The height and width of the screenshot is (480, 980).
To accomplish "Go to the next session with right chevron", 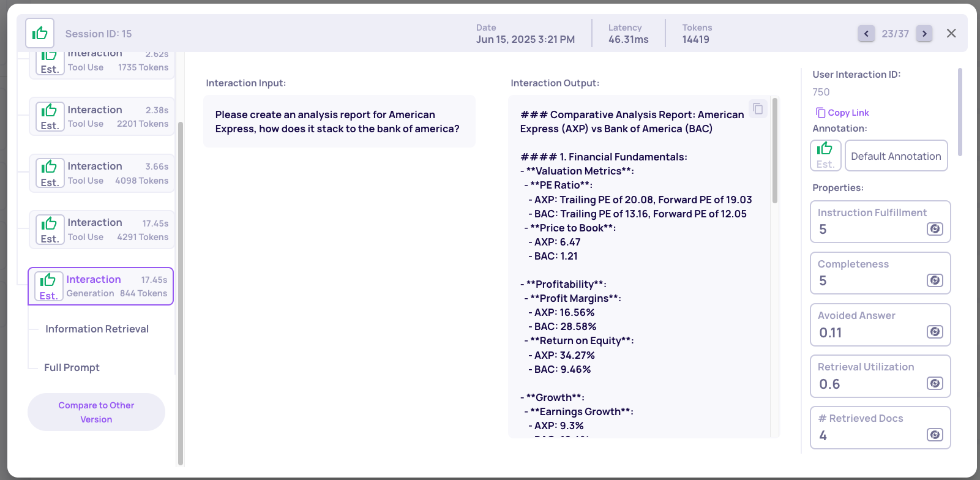I will (x=924, y=33).
